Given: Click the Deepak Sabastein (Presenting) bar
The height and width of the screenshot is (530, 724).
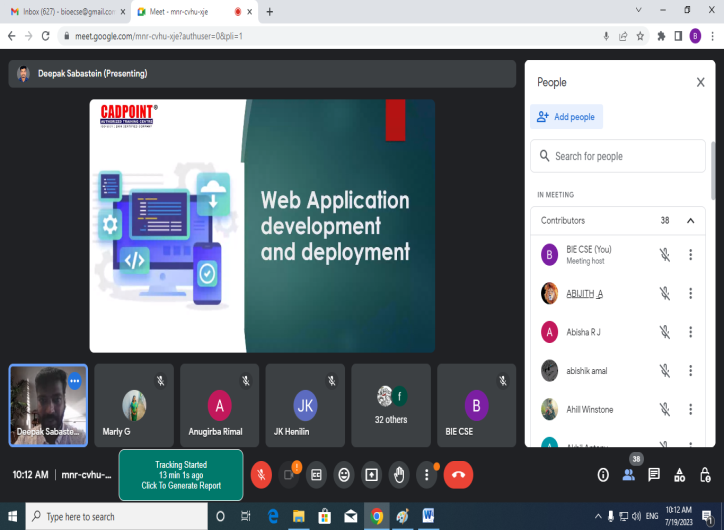Looking at the screenshot, I should point(262,73).
